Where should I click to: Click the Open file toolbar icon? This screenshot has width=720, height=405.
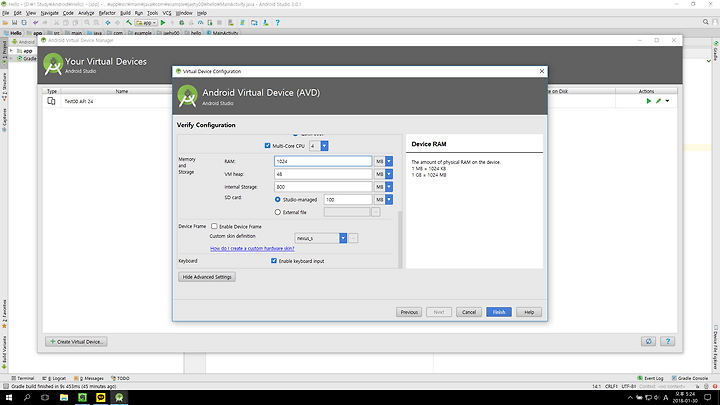pyautogui.click(x=5, y=22)
